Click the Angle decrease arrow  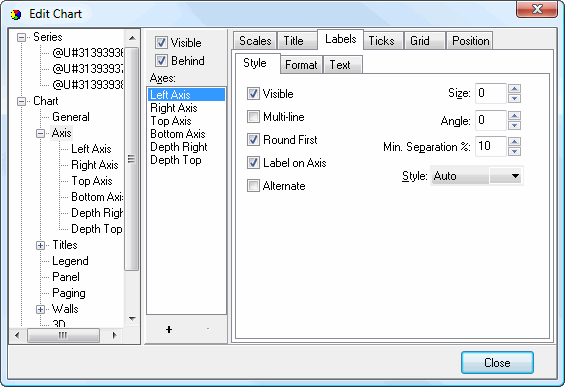click(x=514, y=125)
